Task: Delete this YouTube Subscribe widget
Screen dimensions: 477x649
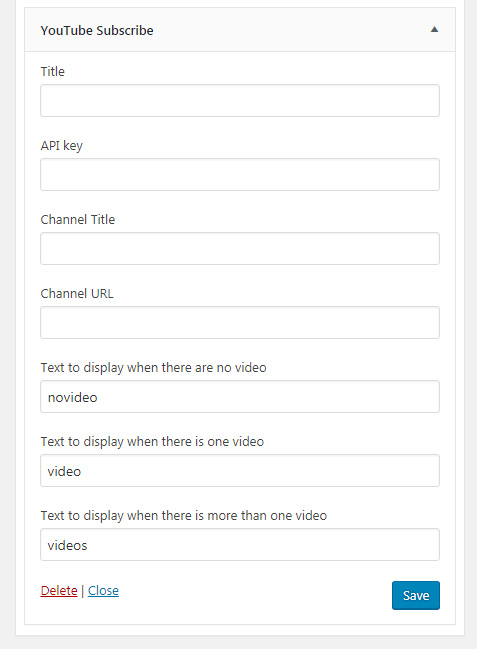Action: (x=59, y=591)
